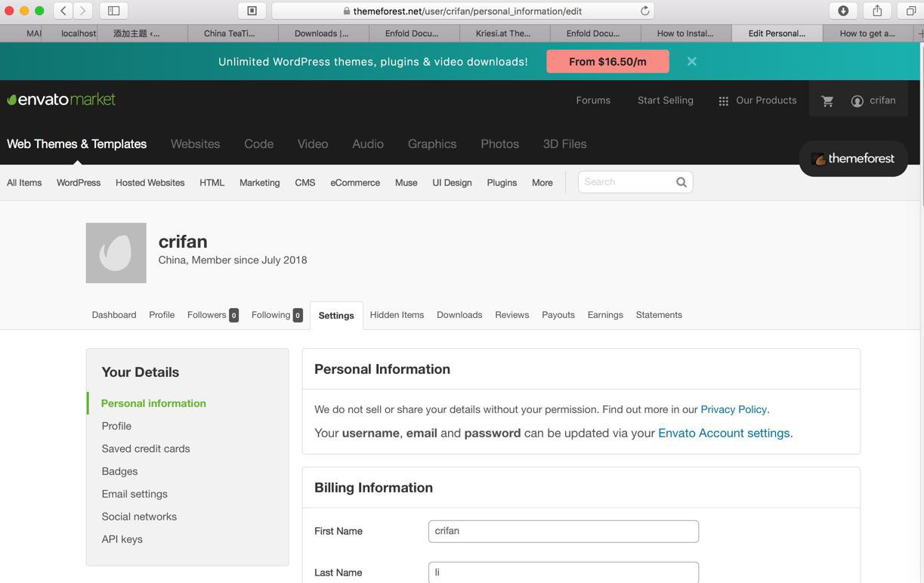Open the 3D Files category
Screen dimensions: 924x583
pyautogui.click(x=565, y=143)
